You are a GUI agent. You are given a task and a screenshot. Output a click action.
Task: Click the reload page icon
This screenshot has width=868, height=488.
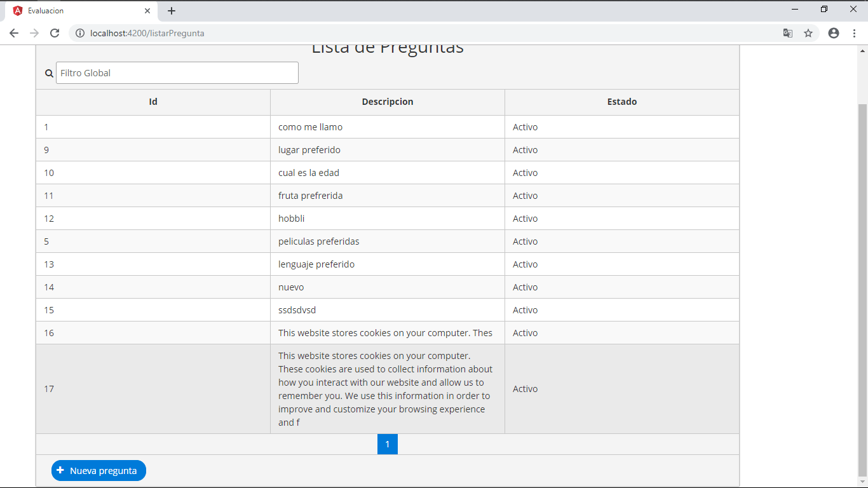pyautogui.click(x=55, y=32)
